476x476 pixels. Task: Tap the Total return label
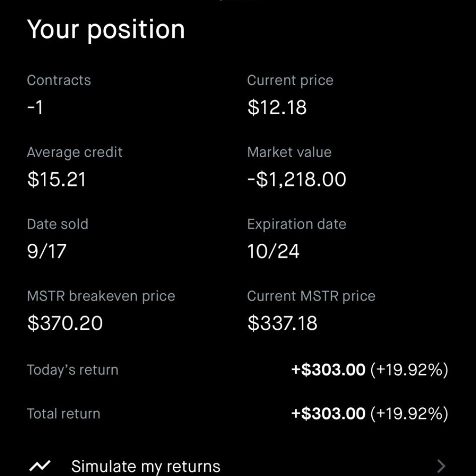point(63,414)
